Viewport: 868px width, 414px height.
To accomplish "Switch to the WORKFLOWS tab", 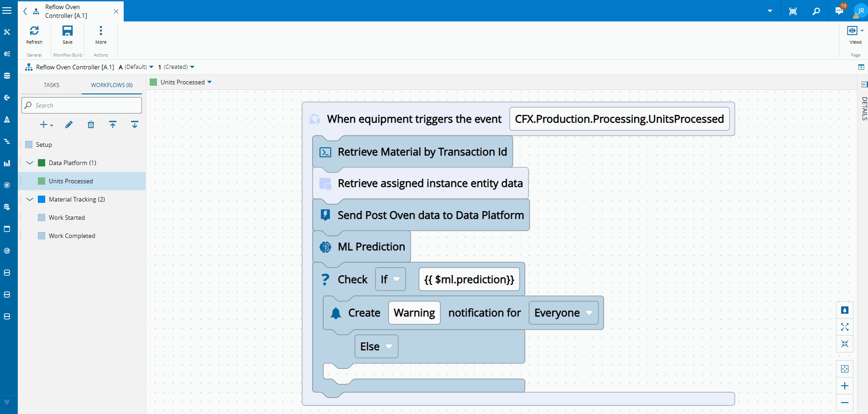I will pos(112,85).
